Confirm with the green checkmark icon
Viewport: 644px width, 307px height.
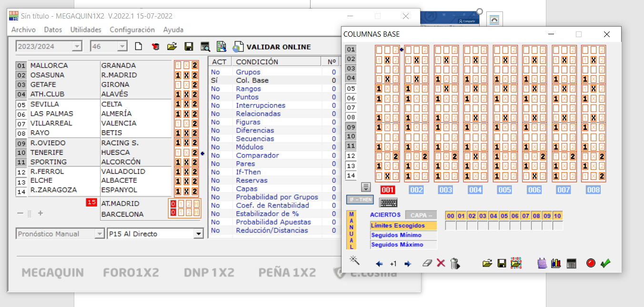605,263
